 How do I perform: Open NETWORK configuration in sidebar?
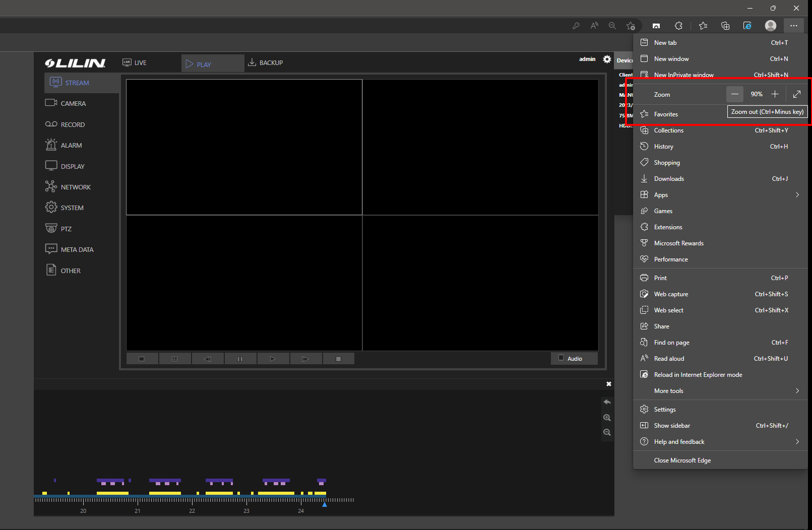click(76, 187)
